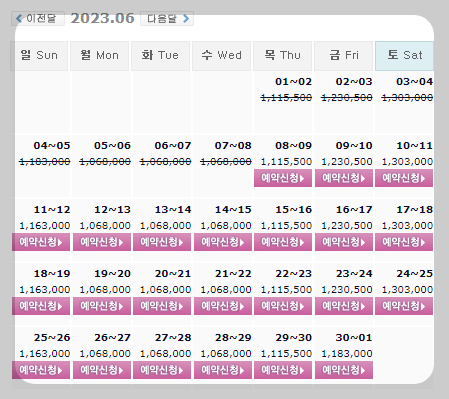Book the 18~19 date via 예약신청

tap(41, 306)
